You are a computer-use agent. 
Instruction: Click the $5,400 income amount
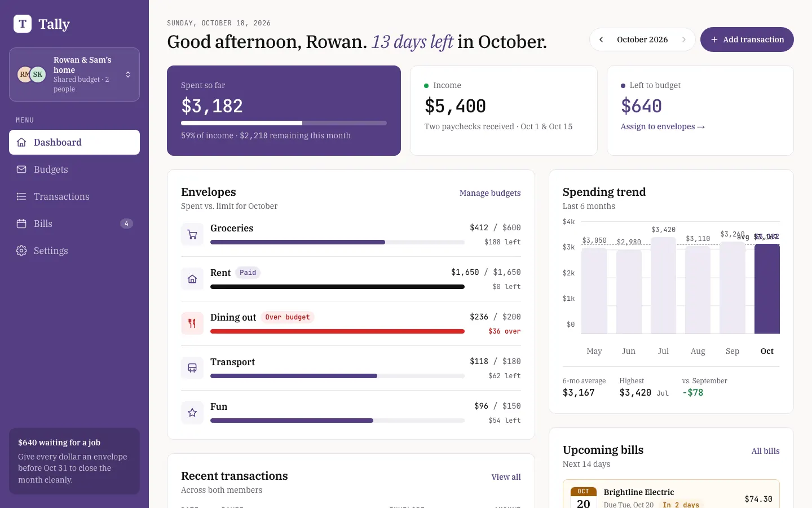(455, 106)
